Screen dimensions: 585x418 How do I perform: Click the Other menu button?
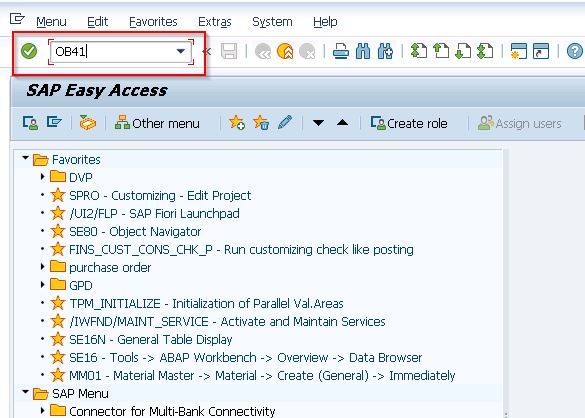click(157, 123)
